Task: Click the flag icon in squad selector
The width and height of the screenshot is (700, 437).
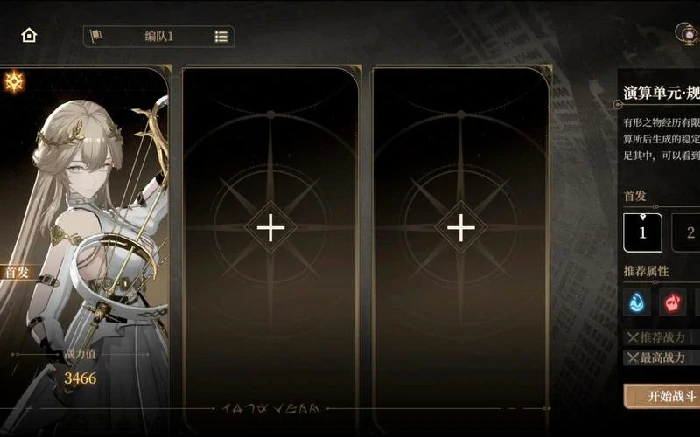Action: [96, 36]
